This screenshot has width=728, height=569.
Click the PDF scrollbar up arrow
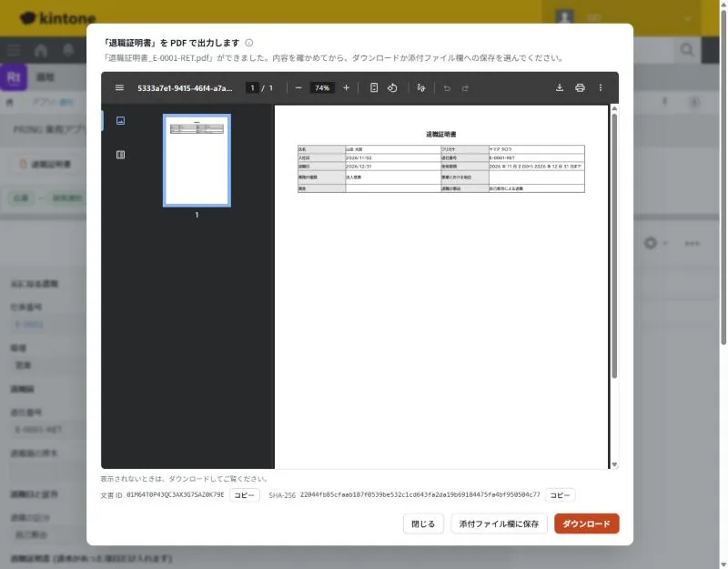tap(614, 108)
